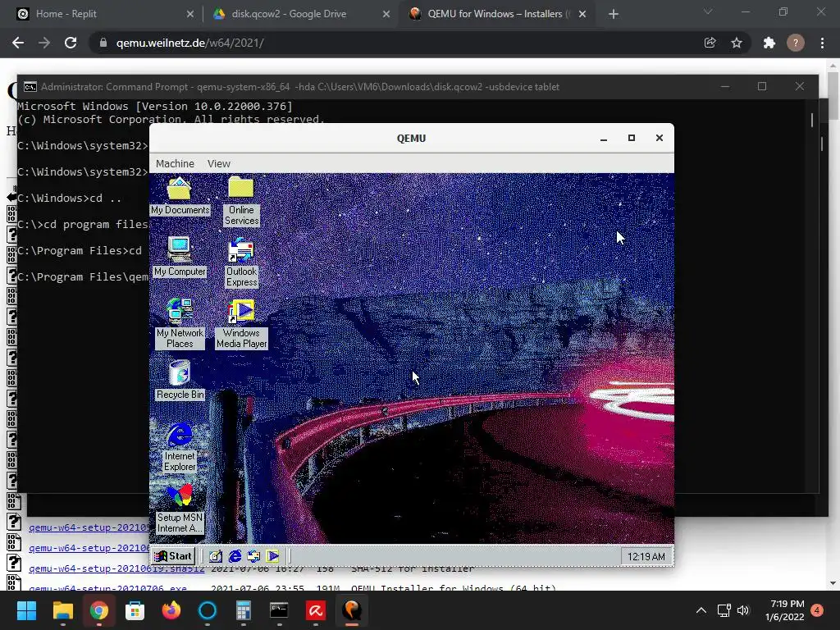
Task: Click the Chrome address bar URL
Action: 190,43
